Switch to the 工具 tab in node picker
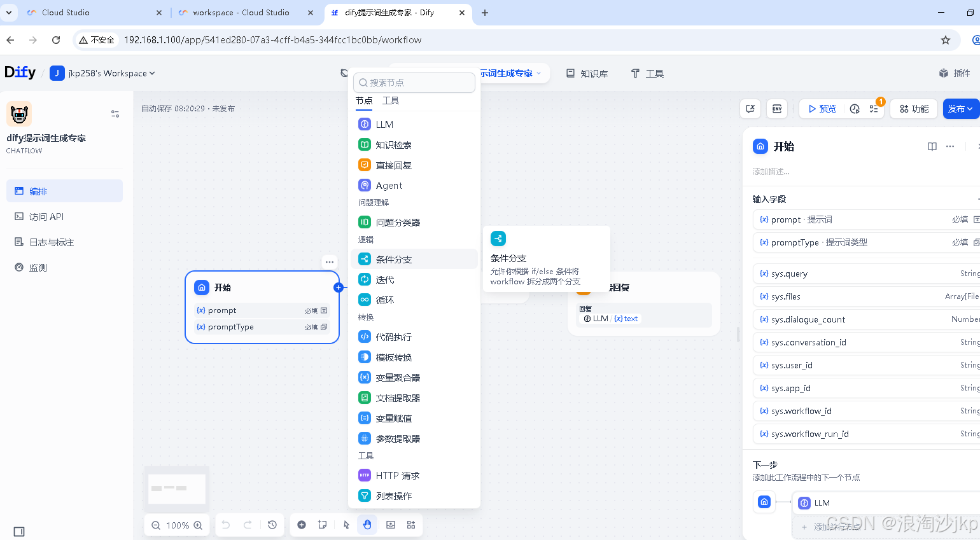The image size is (980, 540). point(391,100)
